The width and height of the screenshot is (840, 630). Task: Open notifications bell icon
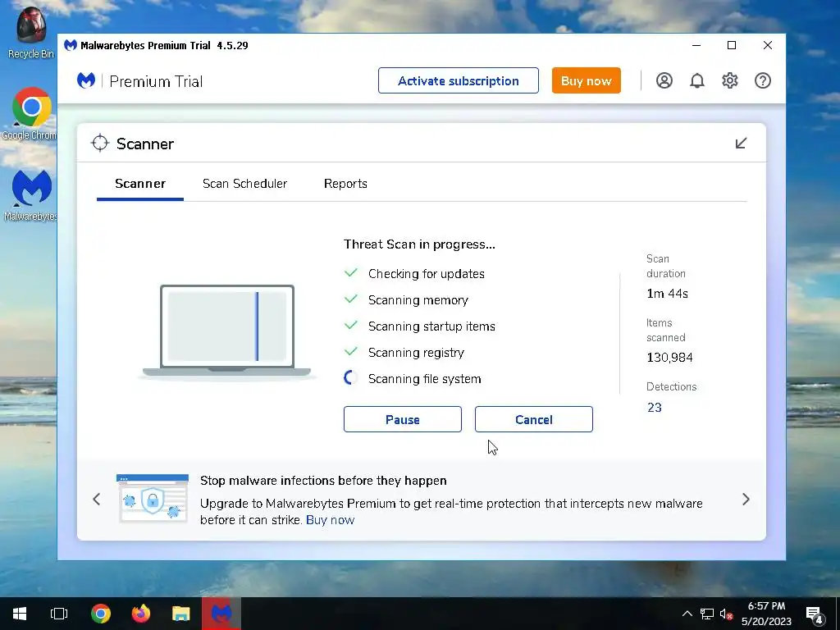(696, 81)
